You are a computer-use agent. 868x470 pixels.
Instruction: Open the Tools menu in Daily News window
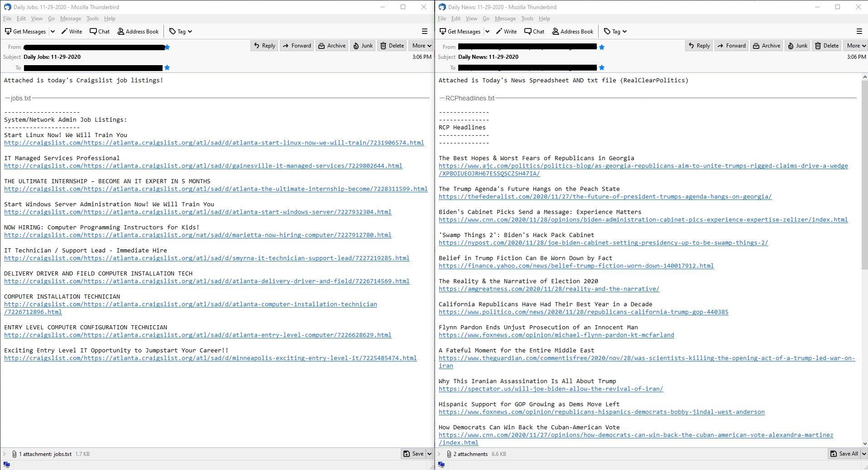point(527,19)
